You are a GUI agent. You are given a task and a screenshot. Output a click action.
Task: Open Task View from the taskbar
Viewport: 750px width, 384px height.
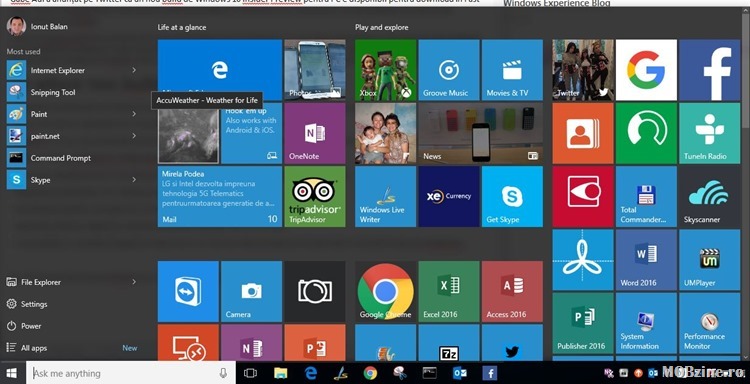point(250,373)
